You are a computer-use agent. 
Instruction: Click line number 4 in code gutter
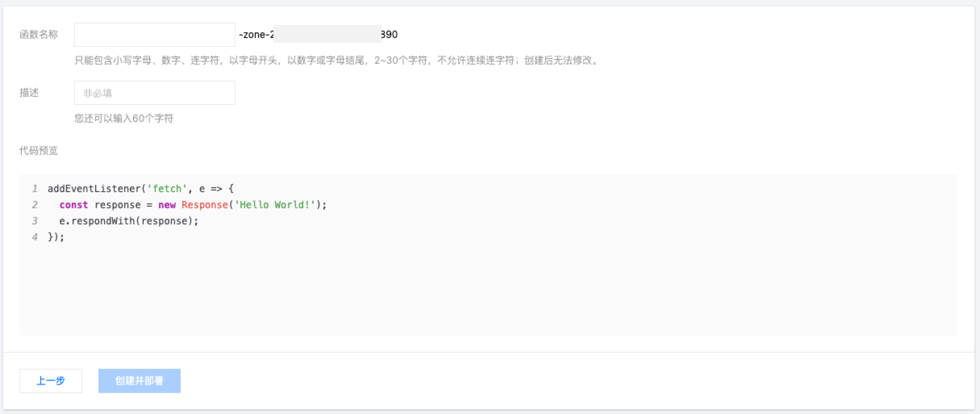tap(35, 237)
